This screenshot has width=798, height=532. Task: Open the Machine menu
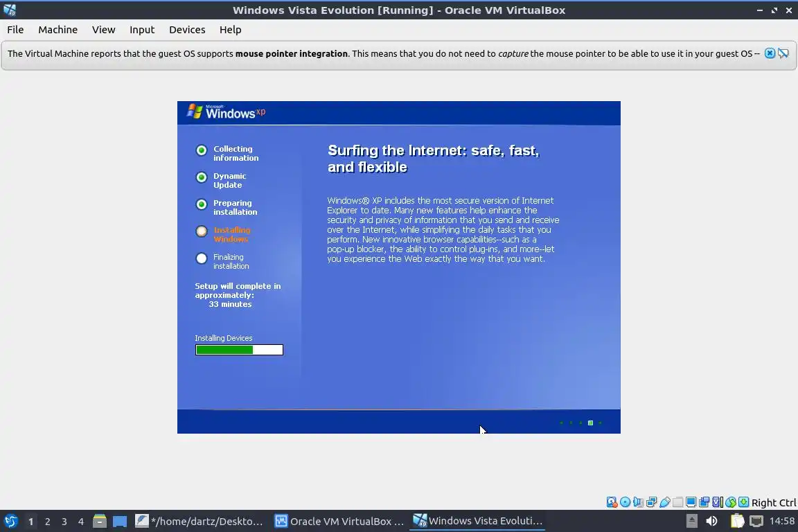[58, 30]
